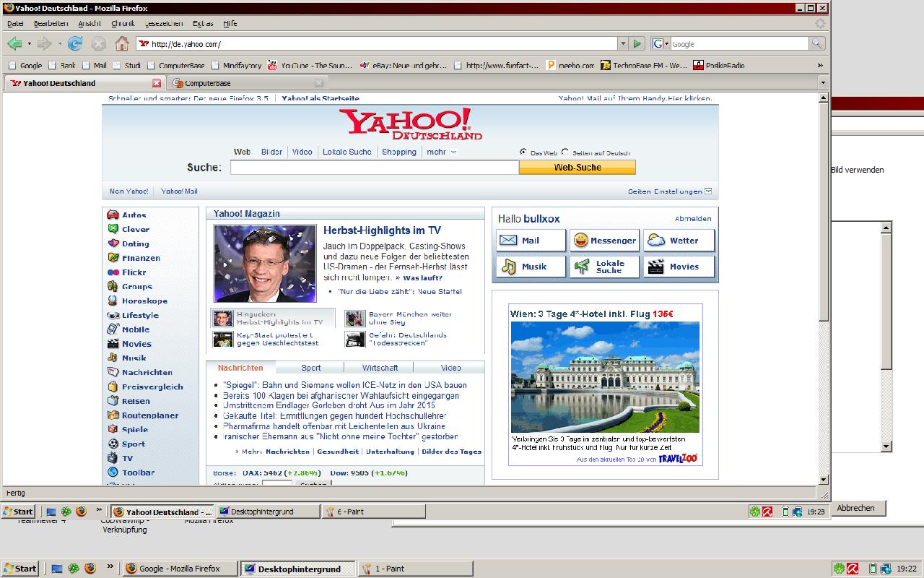Click the Sport soccer ball icon
The height and width of the screenshot is (578, 924).
pyautogui.click(x=113, y=444)
